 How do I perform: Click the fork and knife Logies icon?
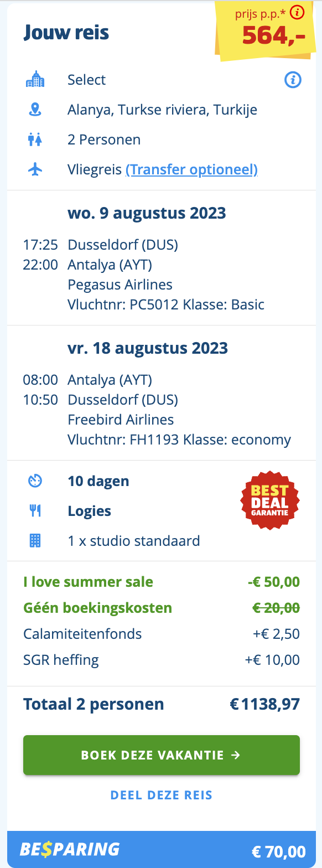tap(35, 511)
